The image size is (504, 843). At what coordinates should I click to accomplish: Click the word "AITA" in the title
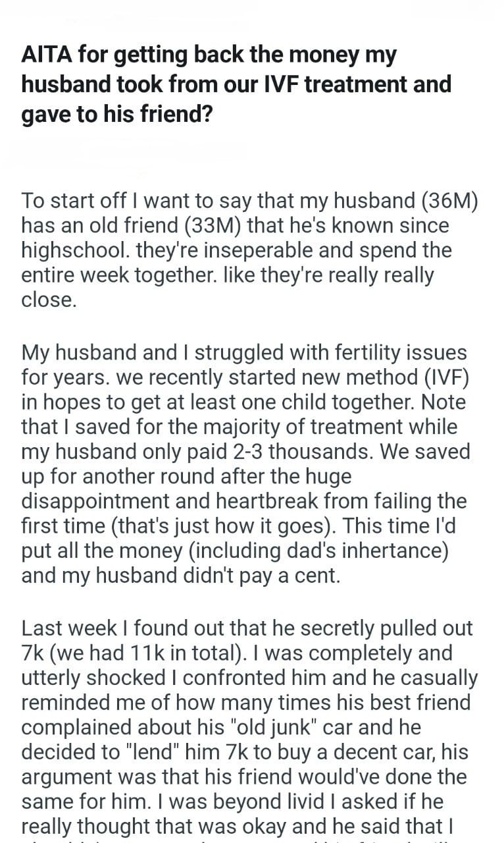tap(45, 55)
